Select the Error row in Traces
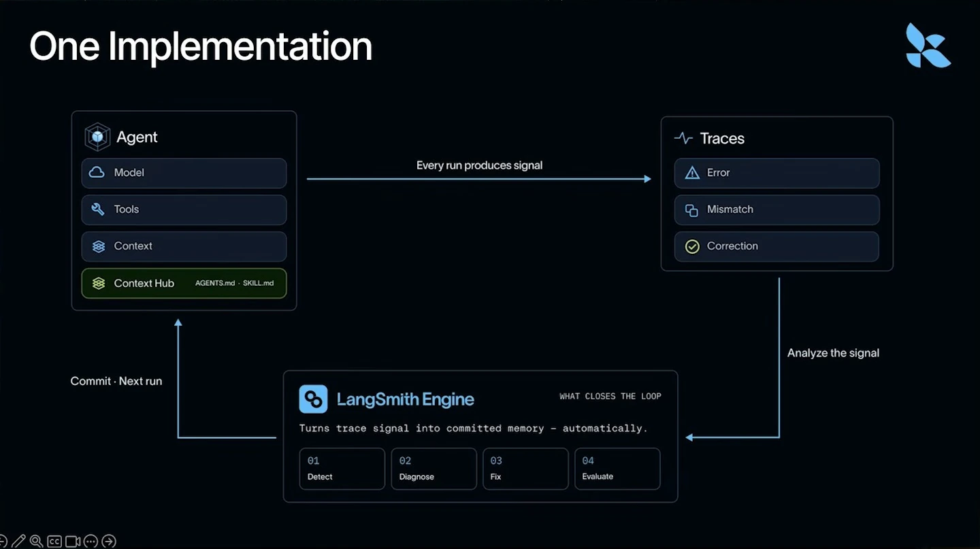 777,173
